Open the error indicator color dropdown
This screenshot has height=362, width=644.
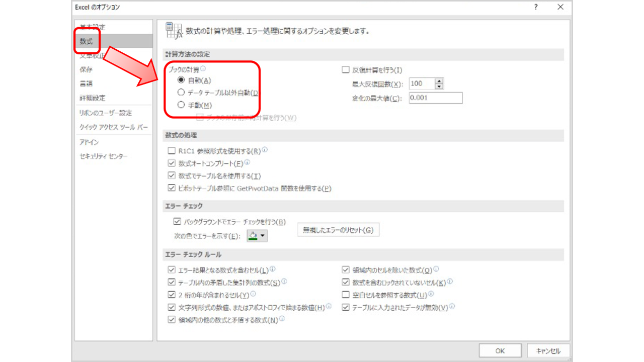[x=263, y=235]
